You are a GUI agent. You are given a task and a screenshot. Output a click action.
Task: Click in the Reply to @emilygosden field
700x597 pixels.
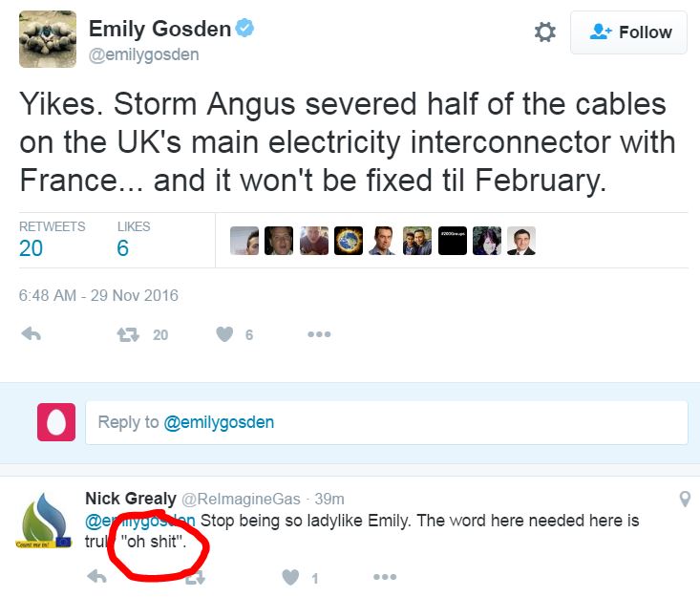click(386, 422)
